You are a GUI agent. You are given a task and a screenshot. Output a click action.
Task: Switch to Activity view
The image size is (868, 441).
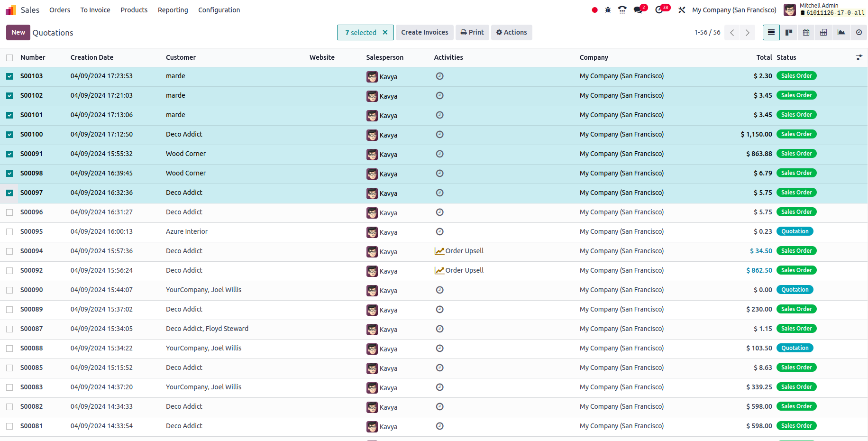click(859, 32)
